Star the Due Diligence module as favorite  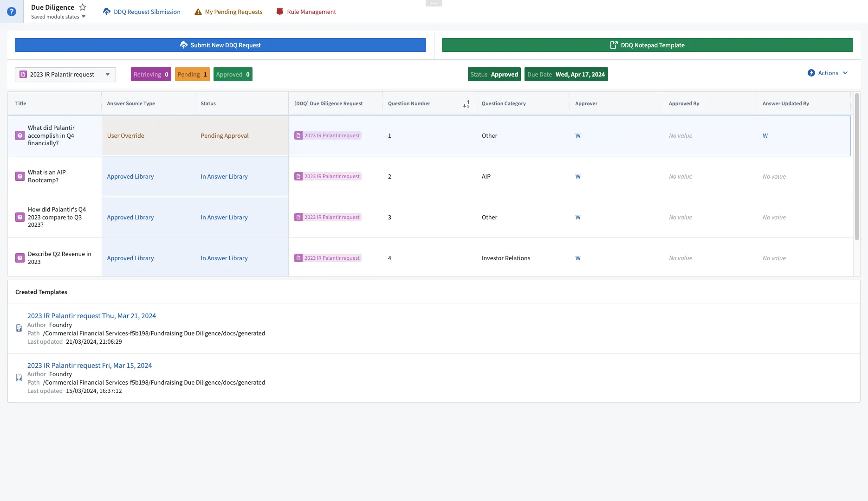point(83,7)
